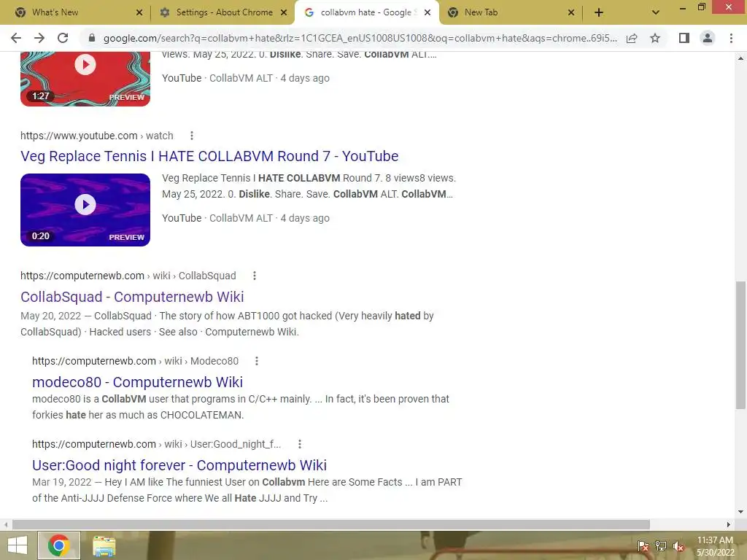The height and width of the screenshot is (560, 747).
Task: Play the 0:20 Veg Replace Tennis preview
Action: 85,210
